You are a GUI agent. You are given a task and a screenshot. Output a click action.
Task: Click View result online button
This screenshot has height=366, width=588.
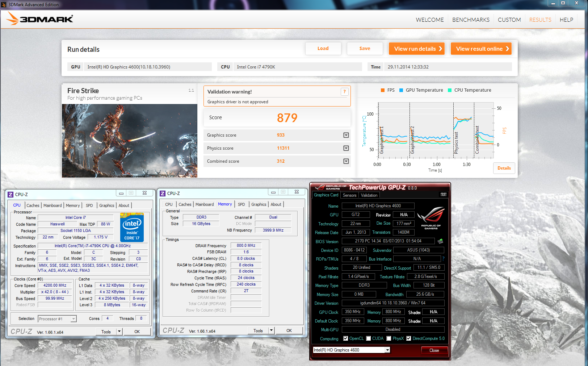481,49
